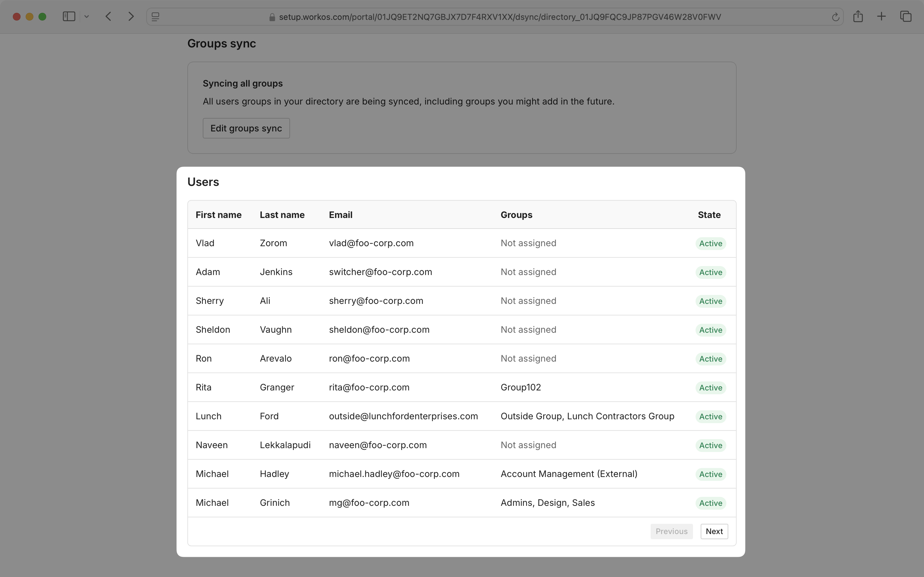Image resolution: width=924 pixels, height=577 pixels.
Task: Show the tab overview icon
Action: (906, 16)
